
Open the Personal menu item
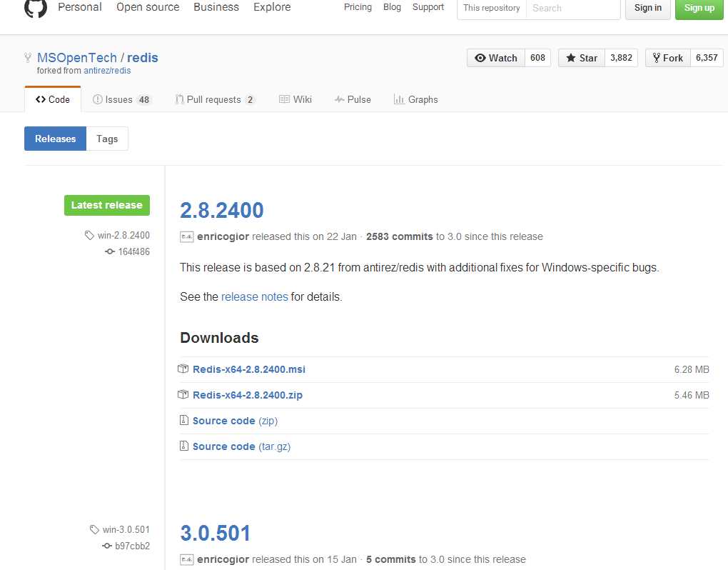click(80, 7)
